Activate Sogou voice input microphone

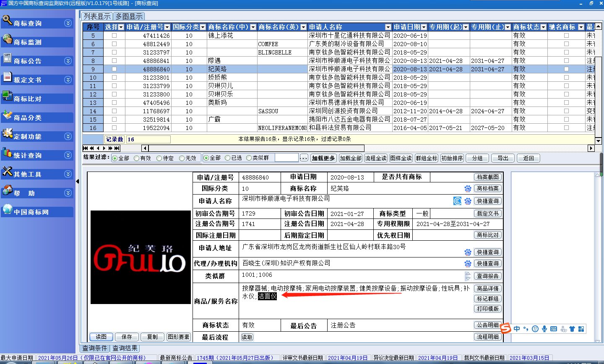click(x=544, y=329)
